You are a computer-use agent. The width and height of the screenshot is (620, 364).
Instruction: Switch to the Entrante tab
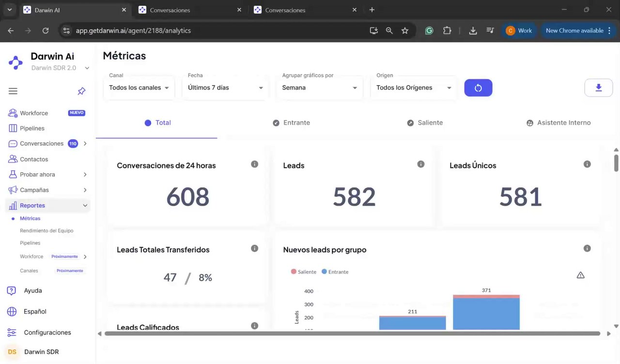(x=291, y=123)
